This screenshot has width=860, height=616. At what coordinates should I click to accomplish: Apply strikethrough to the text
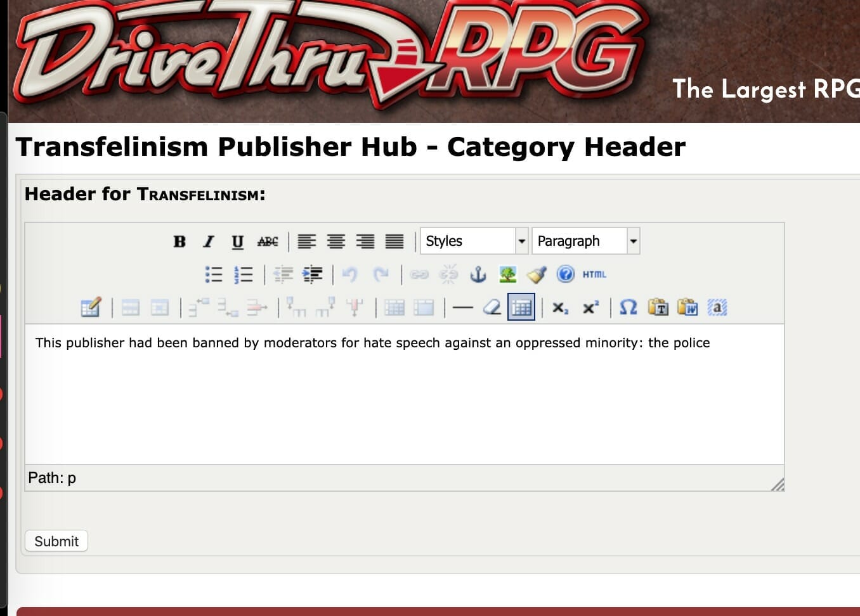pyautogui.click(x=267, y=241)
